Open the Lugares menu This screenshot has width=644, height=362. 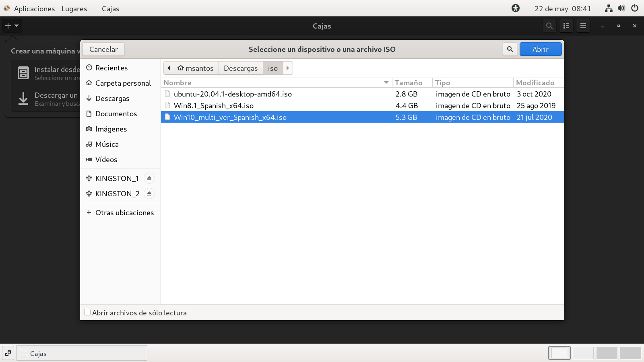[74, 8]
